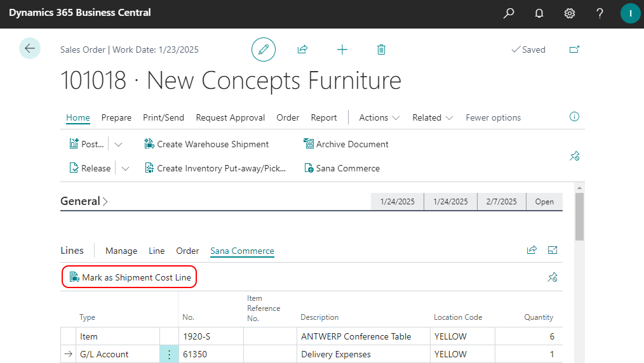
Task: Sort by the Description column header
Action: coord(319,317)
